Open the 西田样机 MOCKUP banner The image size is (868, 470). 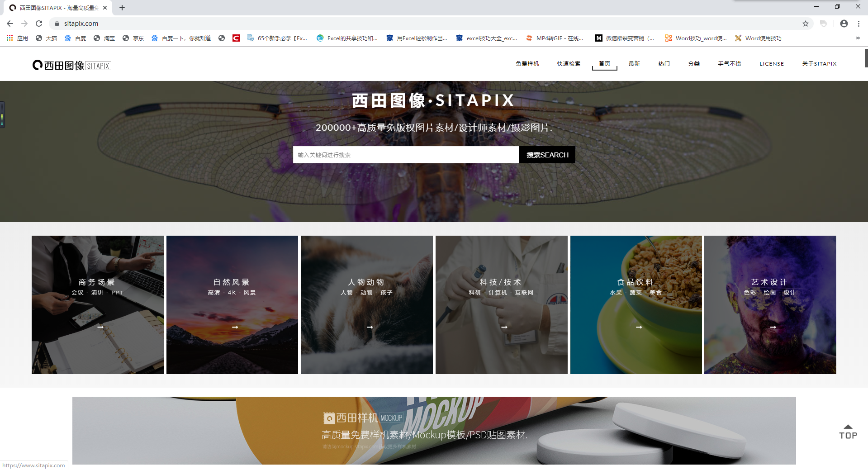click(x=434, y=431)
